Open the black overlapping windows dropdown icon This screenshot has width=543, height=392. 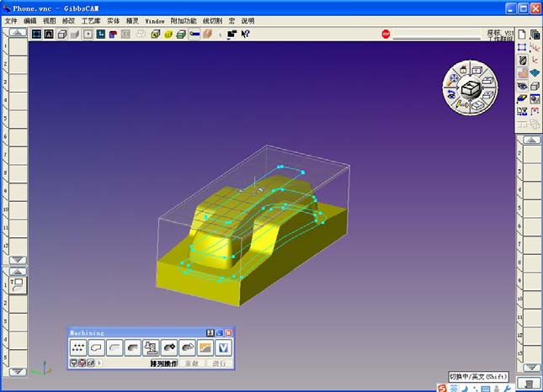click(232, 34)
